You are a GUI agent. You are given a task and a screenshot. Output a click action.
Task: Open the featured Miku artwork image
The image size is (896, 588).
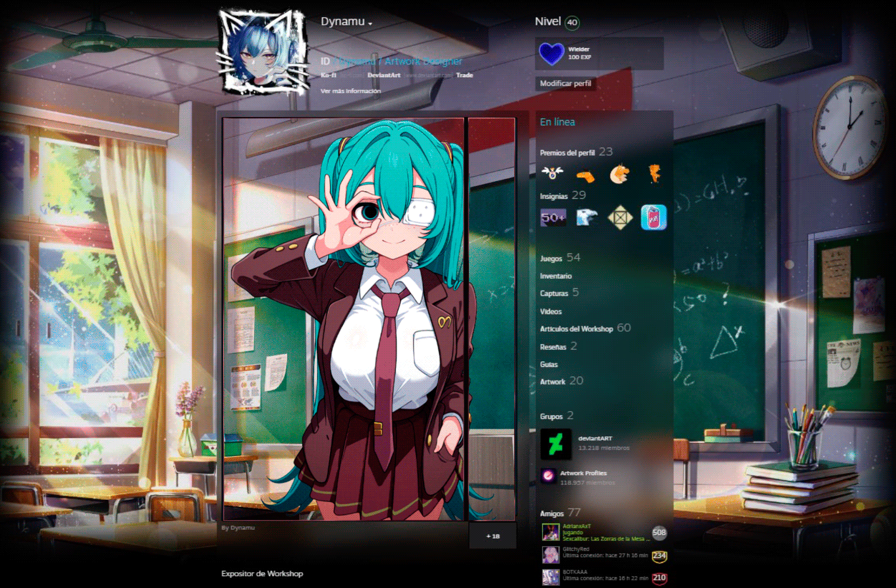pyautogui.click(x=344, y=319)
